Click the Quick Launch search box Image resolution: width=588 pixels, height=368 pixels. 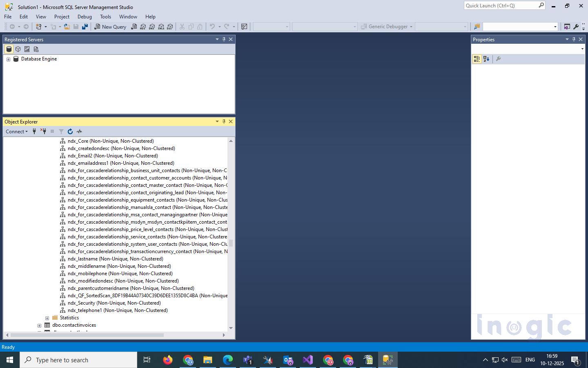point(501,6)
